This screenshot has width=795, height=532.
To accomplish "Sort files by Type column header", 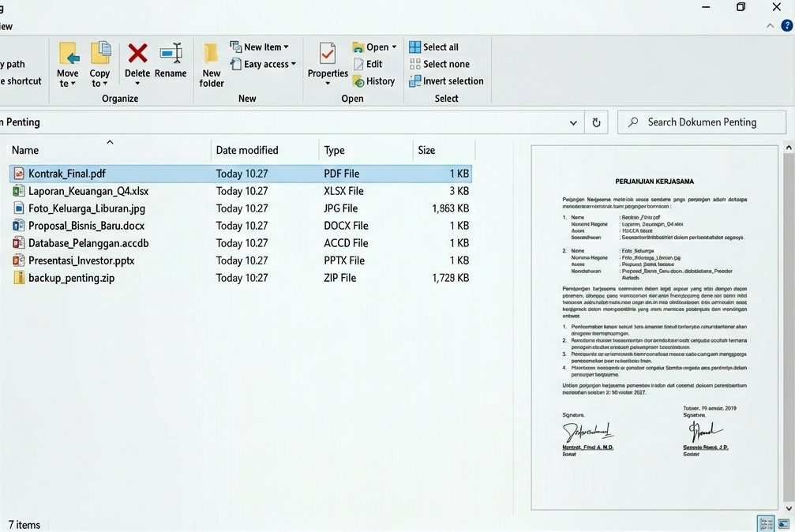I will click(x=334, y=150).
